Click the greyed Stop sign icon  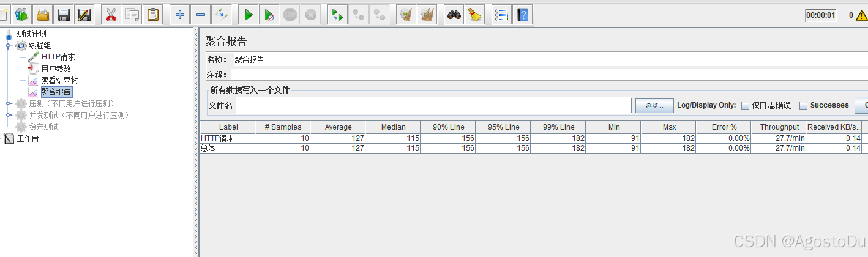point(290,14)
